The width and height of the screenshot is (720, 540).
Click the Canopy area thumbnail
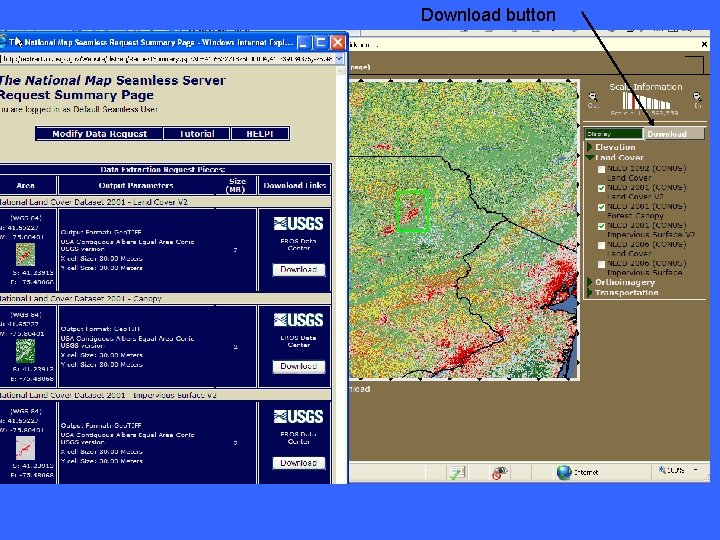click(x=25, y=350)
